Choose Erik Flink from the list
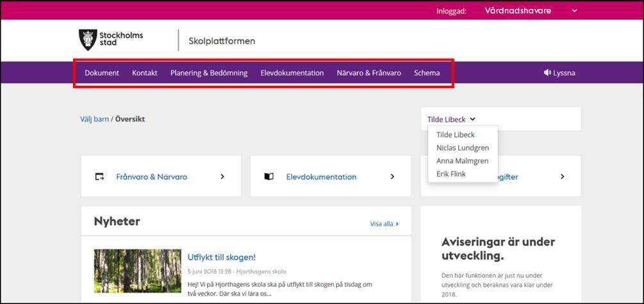 click(451, 174)
